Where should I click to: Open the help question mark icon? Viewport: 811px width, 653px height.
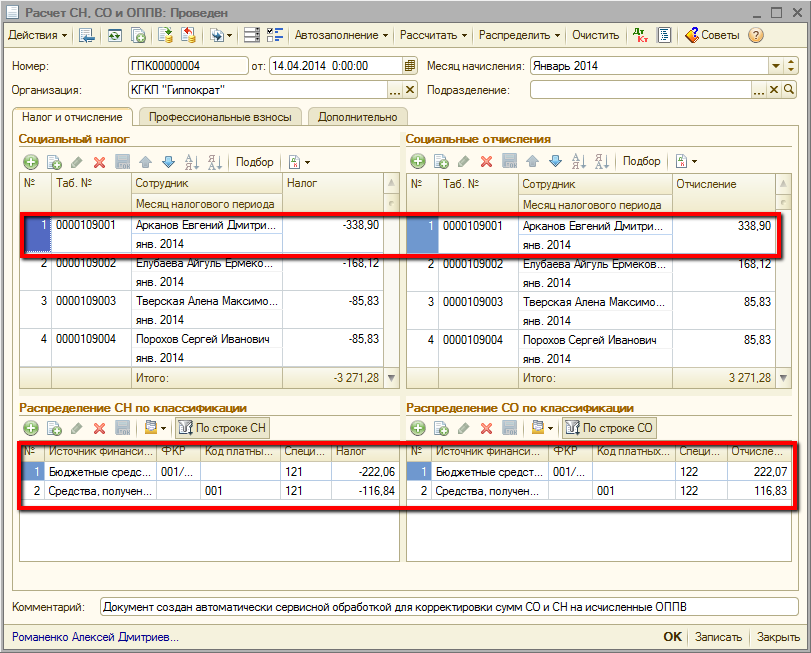point(756,36)
